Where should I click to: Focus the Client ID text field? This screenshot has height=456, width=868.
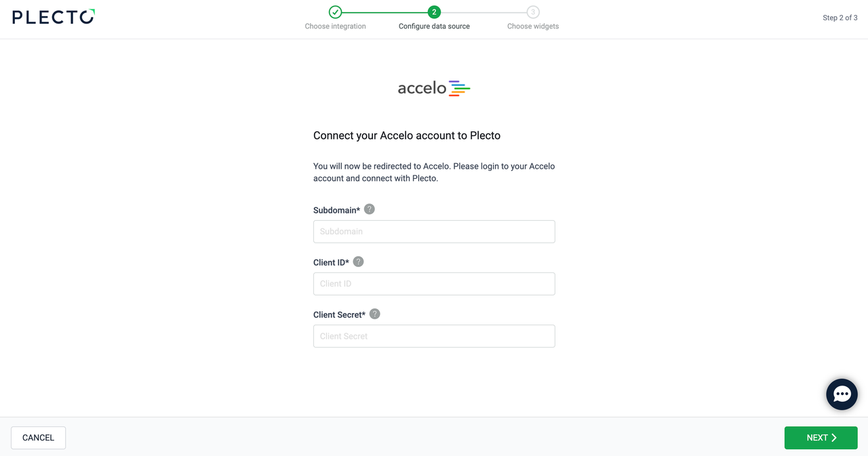point(434,284)
